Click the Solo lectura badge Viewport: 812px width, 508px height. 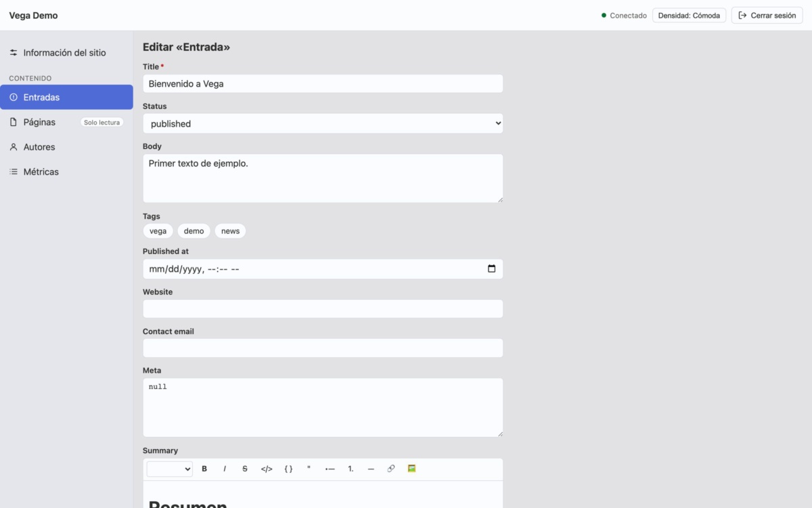coord(101,123)
